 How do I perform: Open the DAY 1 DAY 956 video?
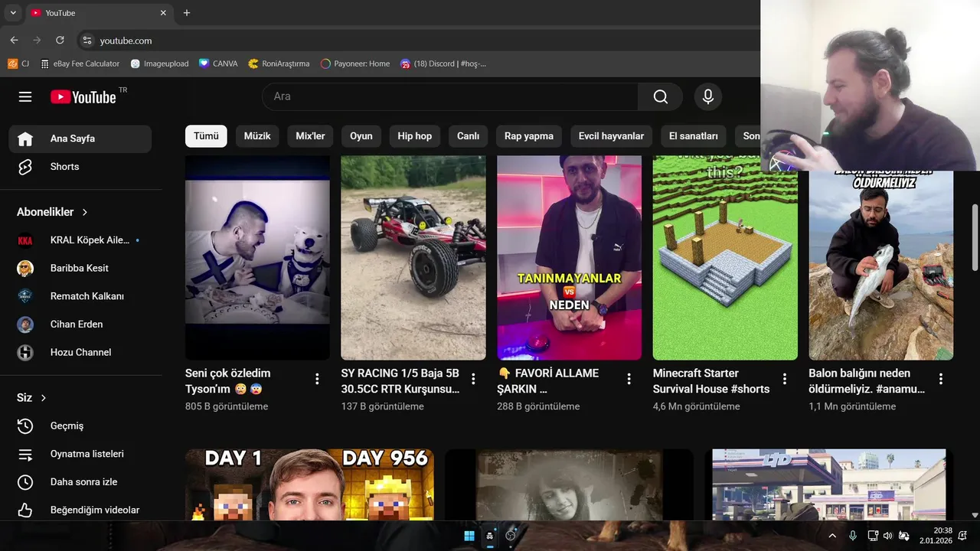coord(309,484)
